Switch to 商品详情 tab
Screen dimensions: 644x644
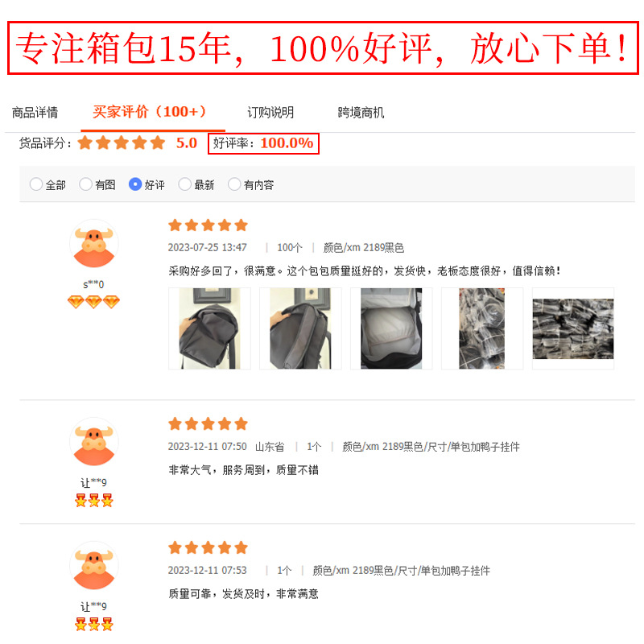click(35, 113)
